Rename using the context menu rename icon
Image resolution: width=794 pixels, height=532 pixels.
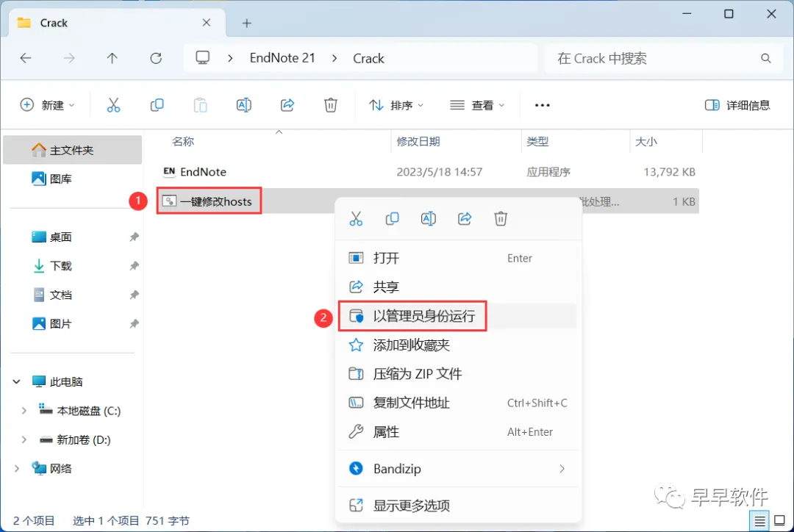coord(429,219)
